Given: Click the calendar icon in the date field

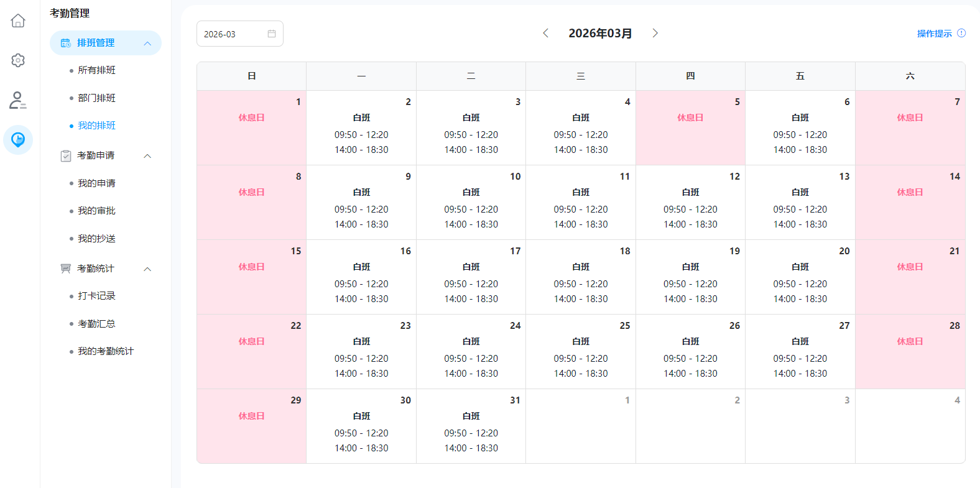Looking at the screenshot, I should tap(272, 34).
